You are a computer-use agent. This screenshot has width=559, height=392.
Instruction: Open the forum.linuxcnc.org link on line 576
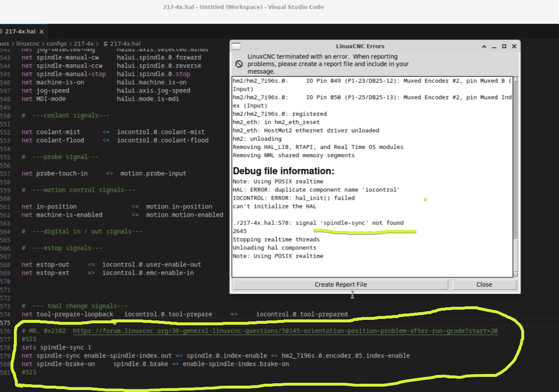(285, 331)
